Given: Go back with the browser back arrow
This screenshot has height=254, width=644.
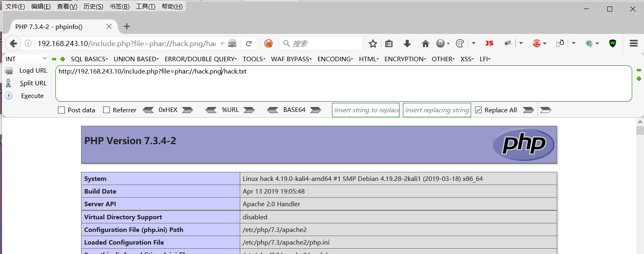Looking at the screenshot, I should click(13, 43).
